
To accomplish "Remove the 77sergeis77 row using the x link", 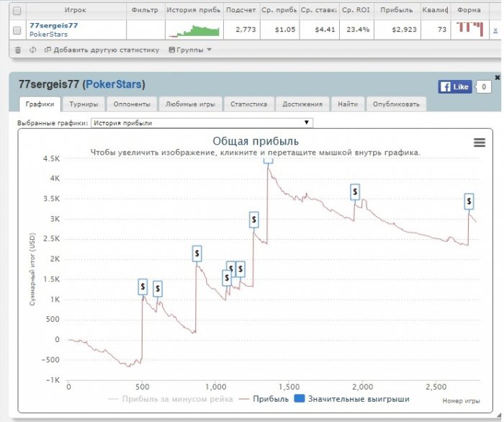I will [495, 30].
